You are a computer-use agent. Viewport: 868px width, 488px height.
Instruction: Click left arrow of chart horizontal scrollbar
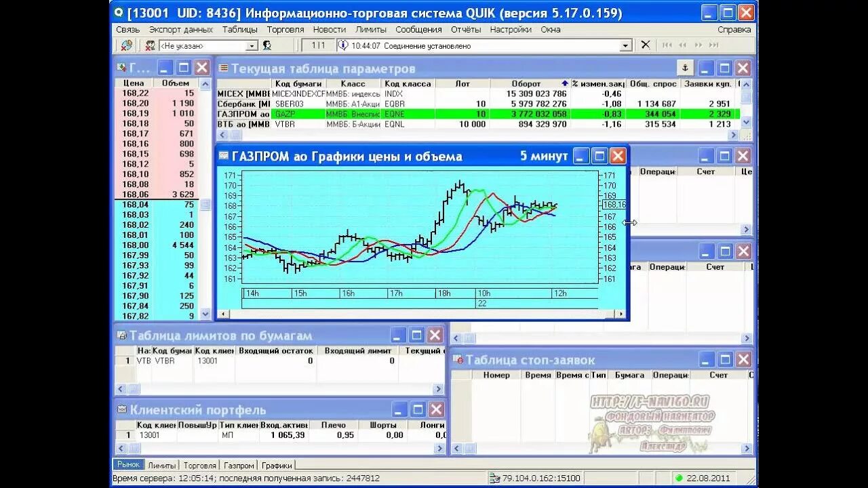[224, 314]
